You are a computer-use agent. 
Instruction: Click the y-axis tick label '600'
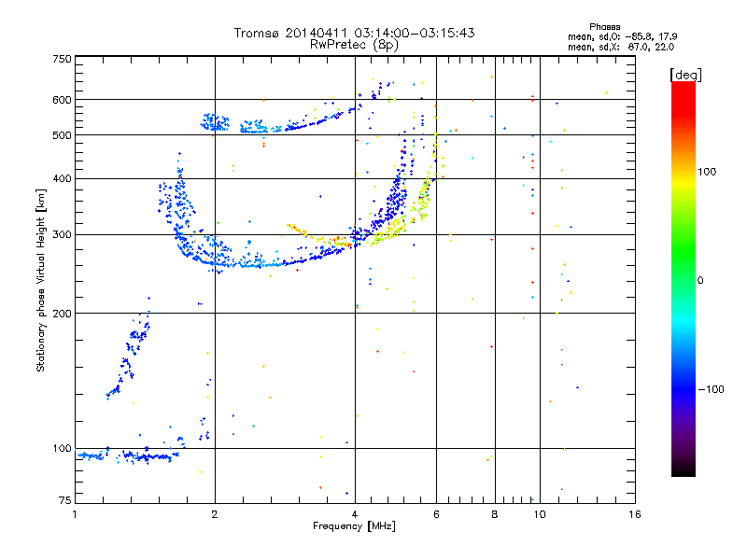[x=62, y=100]
